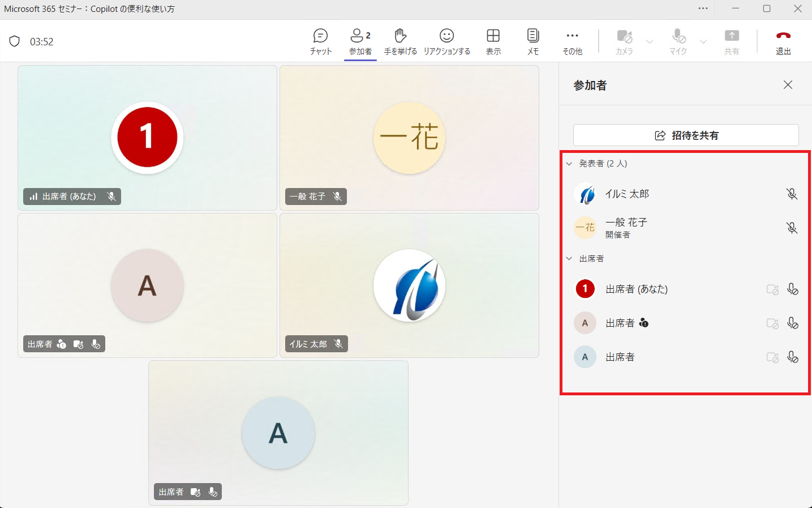The height and width of the screenshot is (508, 812).
Task: Leave meeting with 退出 button
Action: pos(783,42)
